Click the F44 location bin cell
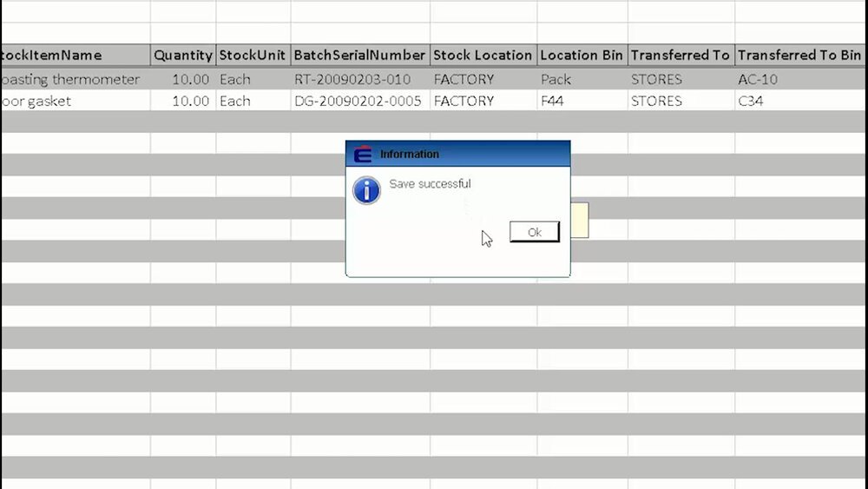The image size is (868, 489). (582, 101)
